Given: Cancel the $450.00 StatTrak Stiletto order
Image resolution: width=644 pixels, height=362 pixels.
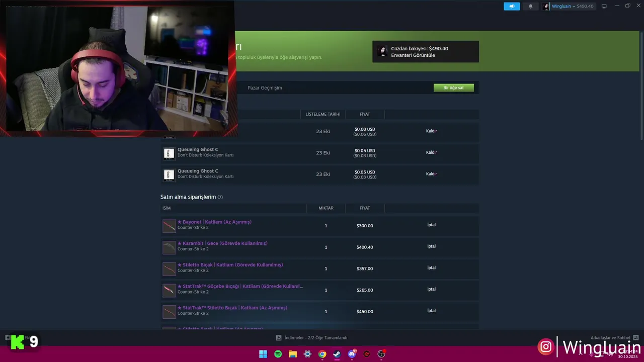Looking at the screenshot, I should 431,311.
